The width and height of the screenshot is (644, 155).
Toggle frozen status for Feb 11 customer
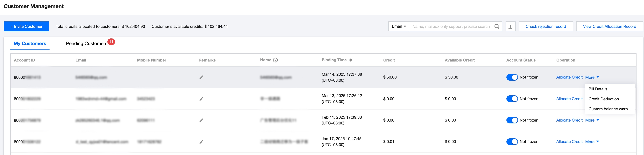512,120
